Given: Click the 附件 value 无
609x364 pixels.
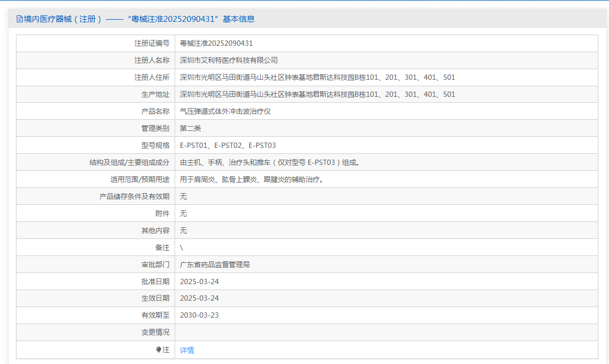Looking at the screenshot, I should pos(183,213).
